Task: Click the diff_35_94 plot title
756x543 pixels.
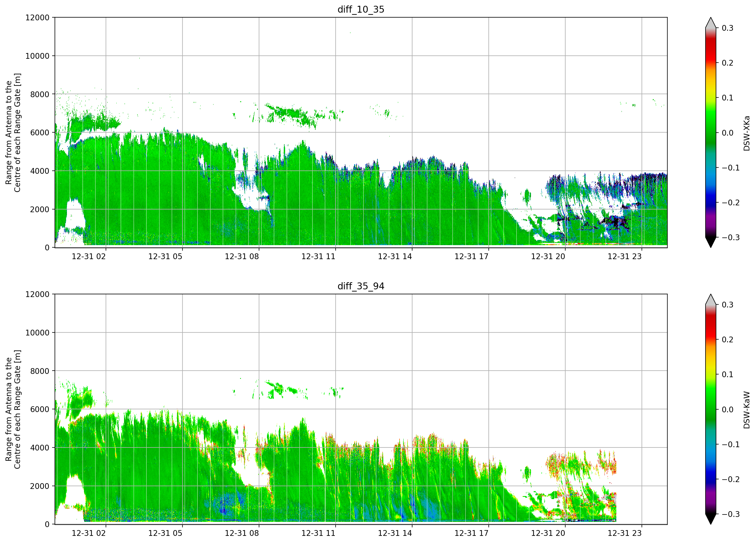Action: [x=361, y=286]
